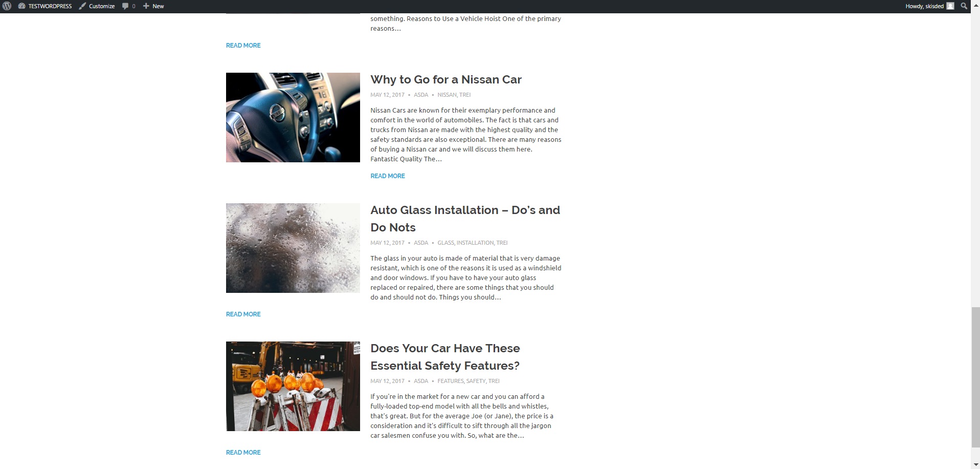The image size is (980, 469).
Task: Click the INSTALLATION category link
Action: pyautogui.click(x=475, y=243)
